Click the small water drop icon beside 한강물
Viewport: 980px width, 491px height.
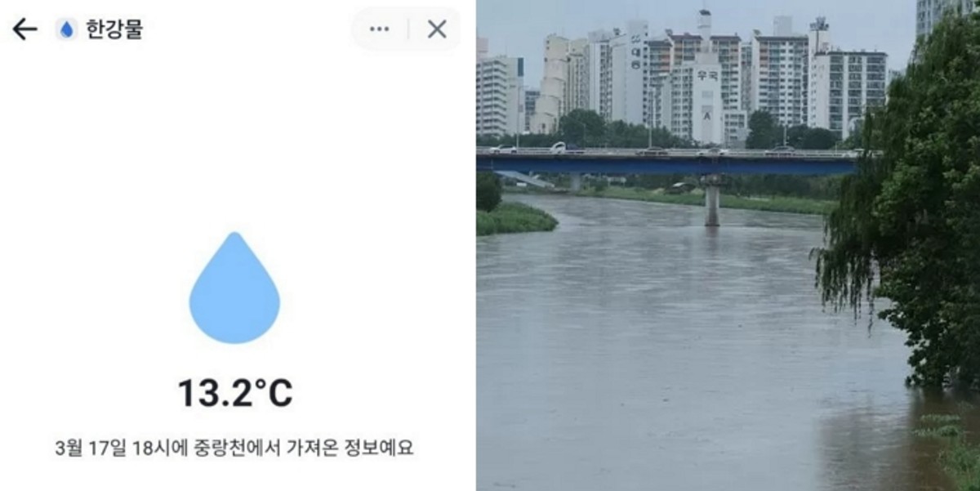tap(67, 29)
